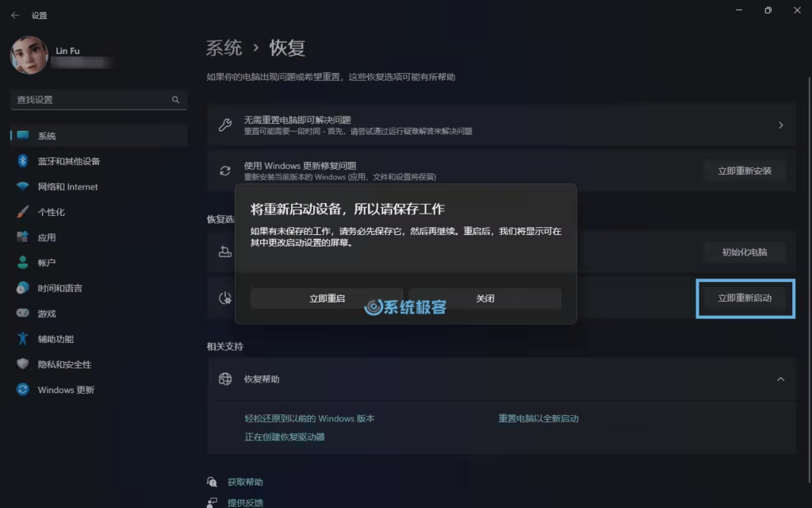Click the search magnifier icon
This screenshot has width=812, height=508.
click(x=175, y=100)
